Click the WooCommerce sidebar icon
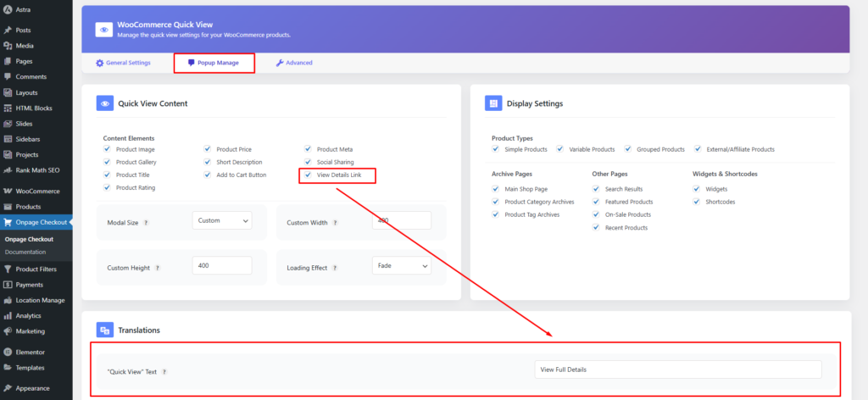Viewport: 868px width, 400px height. point(8,192)
